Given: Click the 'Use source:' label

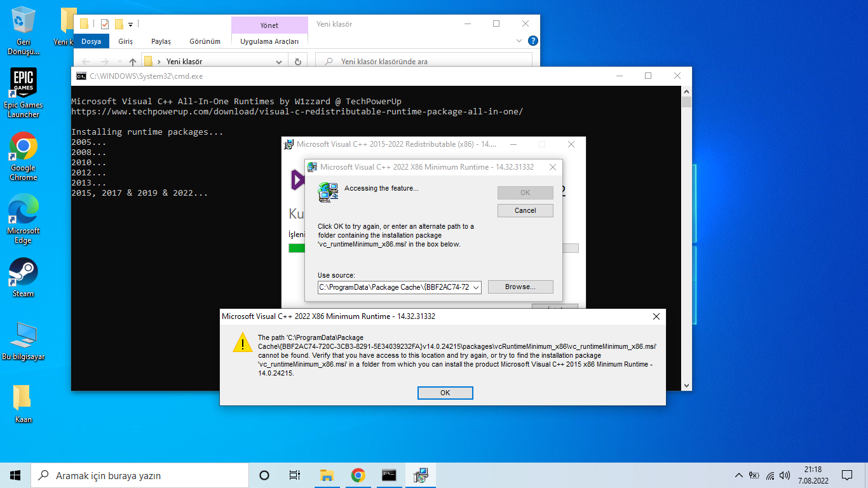Looking at the screenshot, I should click(x=336, y=275).
